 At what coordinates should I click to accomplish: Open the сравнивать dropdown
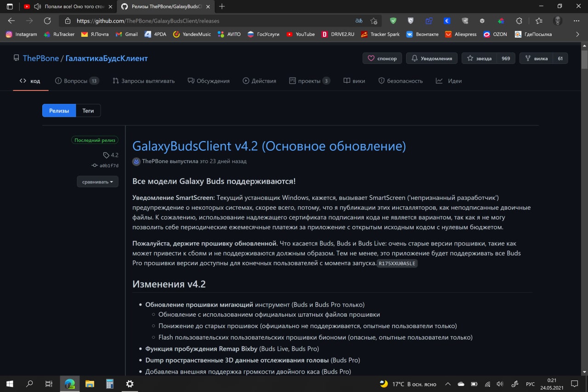(x=97, y=182)
